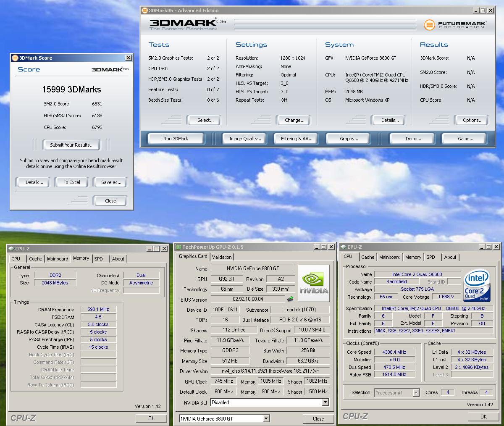Click the Instructions MMX SSE field
Viewport: 504px width, 426px height.
[x=434, y=331]
